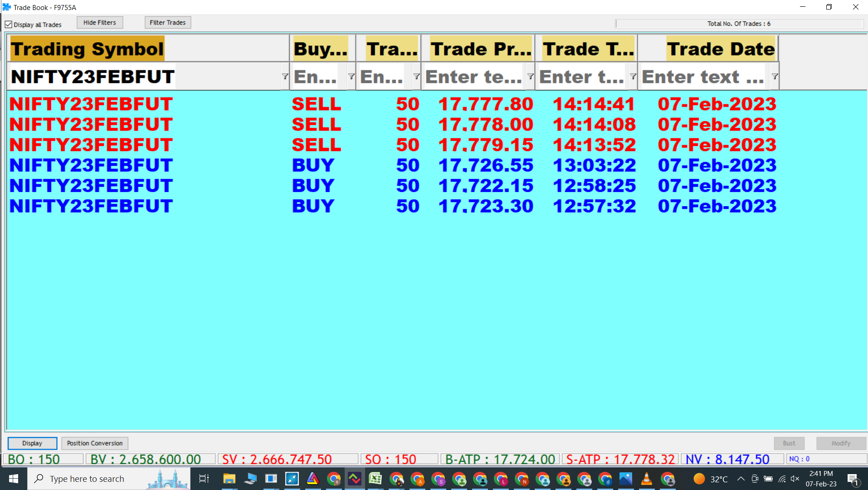Click the B-ATP : 17,724.00 status entry

pos(500,459)
